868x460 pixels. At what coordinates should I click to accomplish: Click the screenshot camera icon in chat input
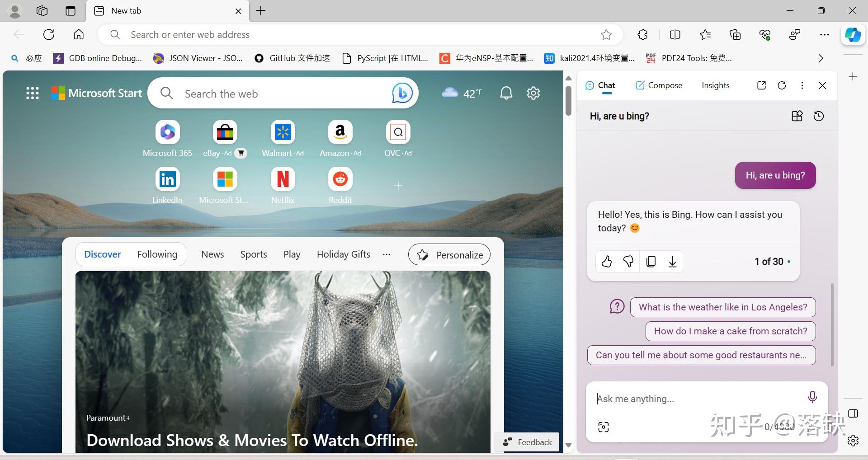[603, 426]
